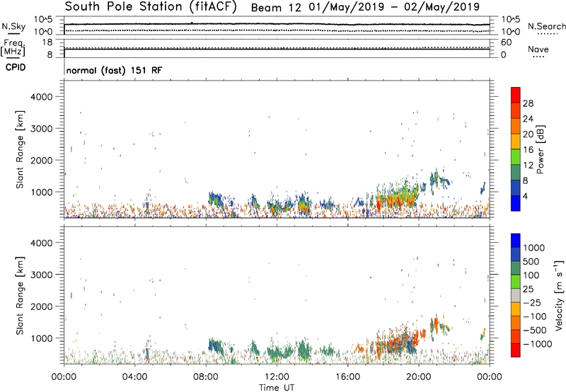The width and height of the screenshot is (566, 392).
Task: Click the 'Power [dB]' color bar label
Action: (x=541, y=149)
